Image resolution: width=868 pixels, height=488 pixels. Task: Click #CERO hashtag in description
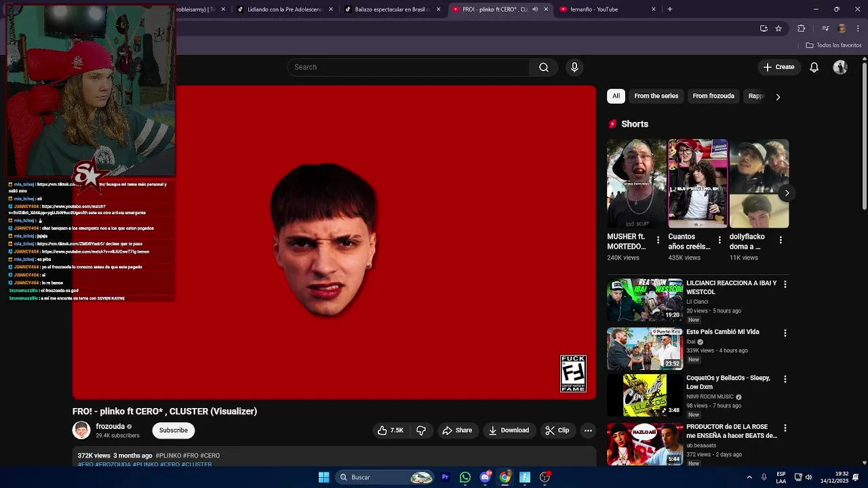pyautogui.click(x=210, y=456)
